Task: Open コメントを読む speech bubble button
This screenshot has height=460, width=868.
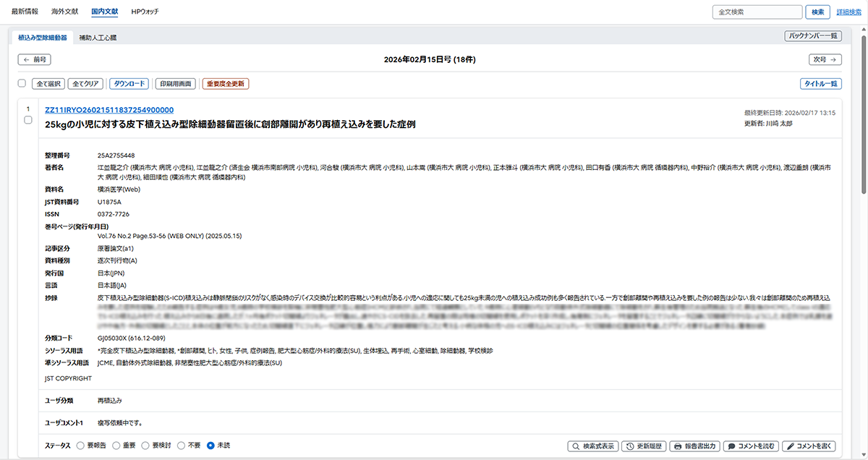Action: coord(750,446)
